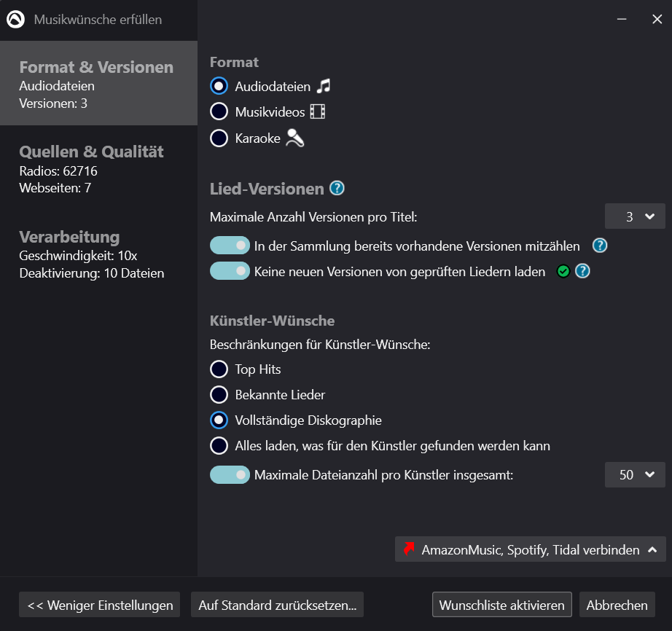The image size is (672, 631).
Task: Click Wunschliste aktivieren button
Action: [502, 605]
